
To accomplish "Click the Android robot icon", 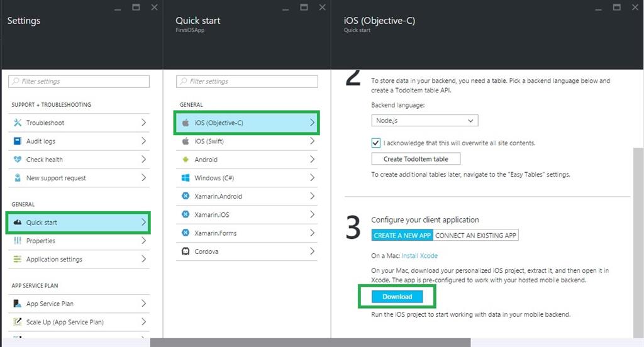I will 186,159.
